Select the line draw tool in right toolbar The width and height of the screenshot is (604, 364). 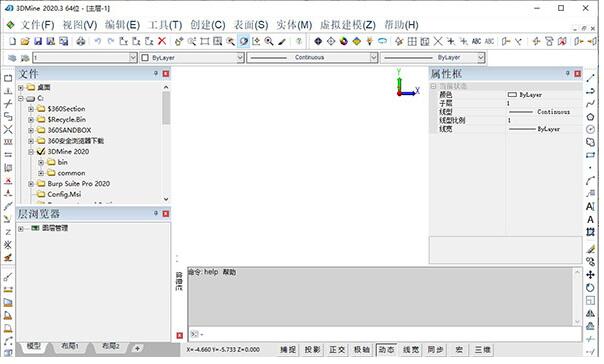pos(590,78)
